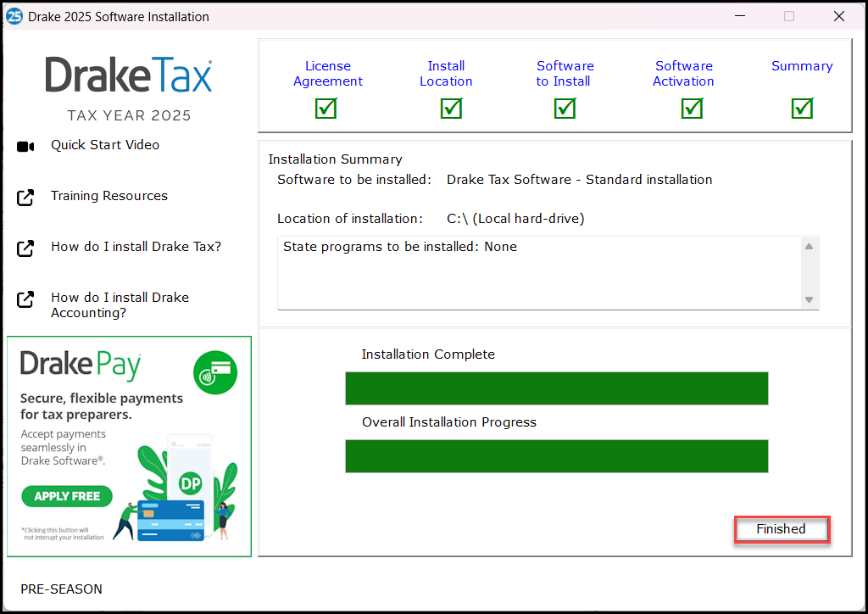
Task: Open the 'How do I install Drake Tax?' link icon
Action: 25,246
